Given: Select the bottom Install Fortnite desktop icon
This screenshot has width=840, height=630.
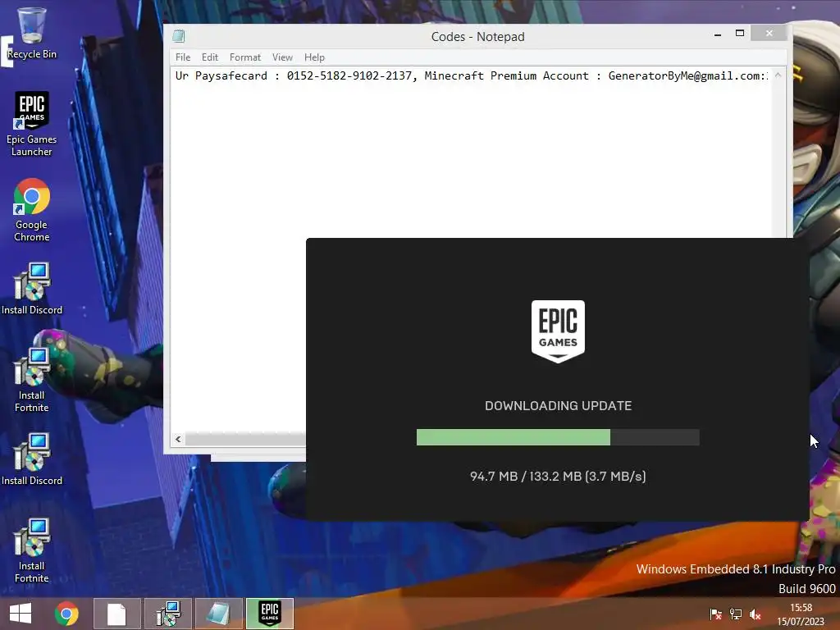Looking at the screenshot, I should [32, 550].
